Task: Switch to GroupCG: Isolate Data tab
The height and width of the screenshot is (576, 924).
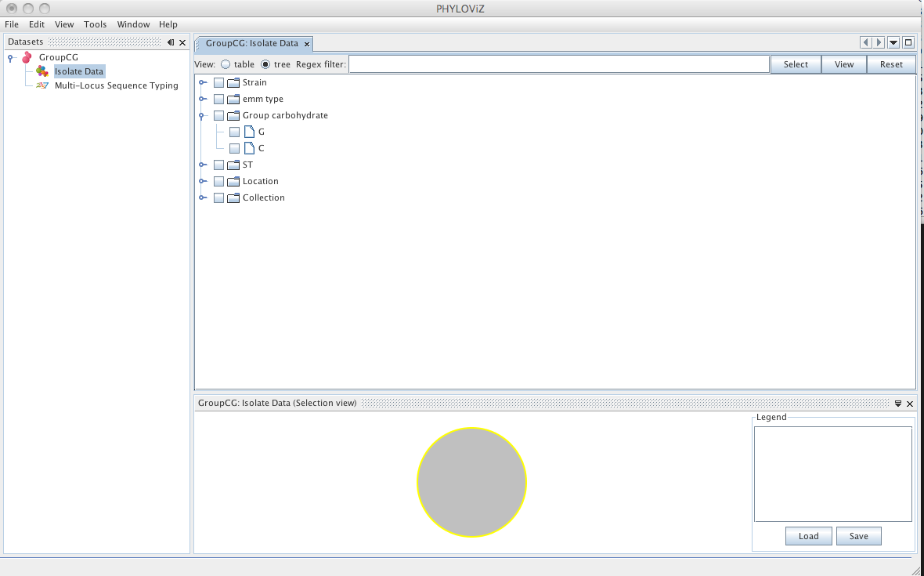Action: [x=252, y=44]
